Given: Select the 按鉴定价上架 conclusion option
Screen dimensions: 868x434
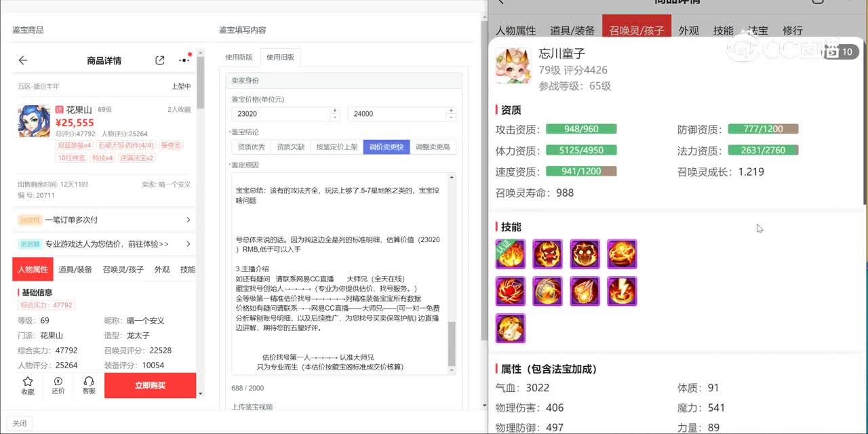Looking at the screenshot, I should point(337,147).
